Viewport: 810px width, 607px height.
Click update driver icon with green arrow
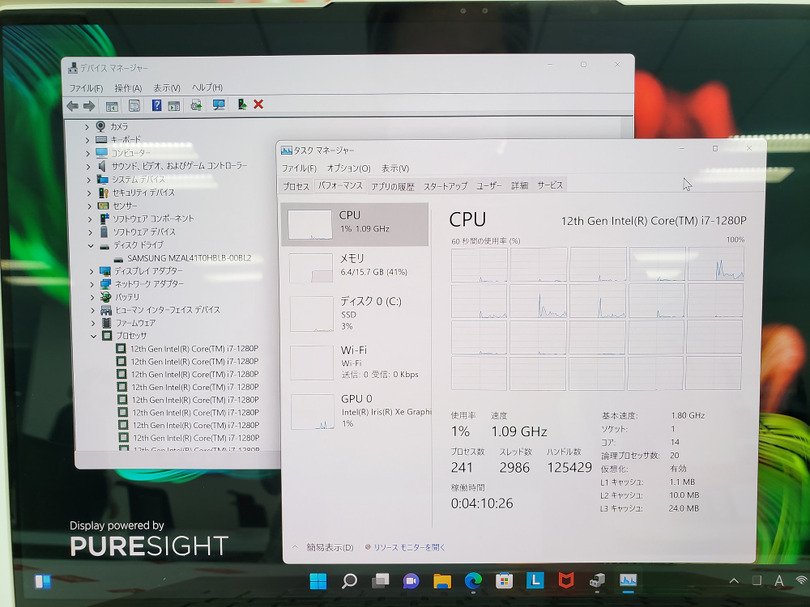(242, 104)
